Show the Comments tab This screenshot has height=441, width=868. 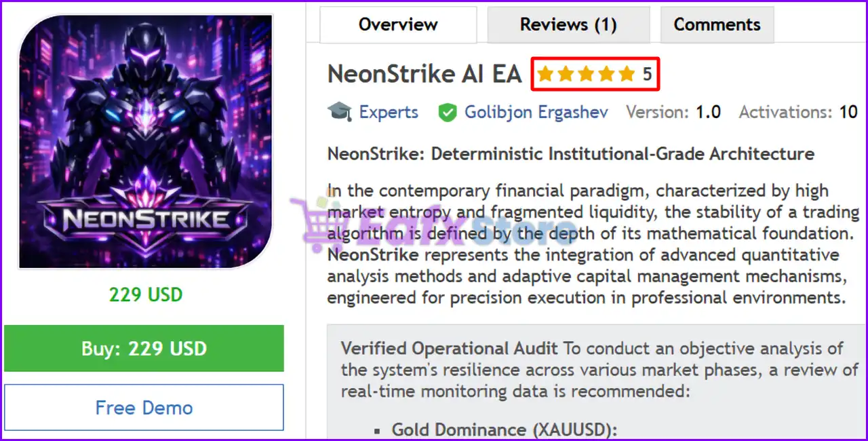tap(717, 25)
